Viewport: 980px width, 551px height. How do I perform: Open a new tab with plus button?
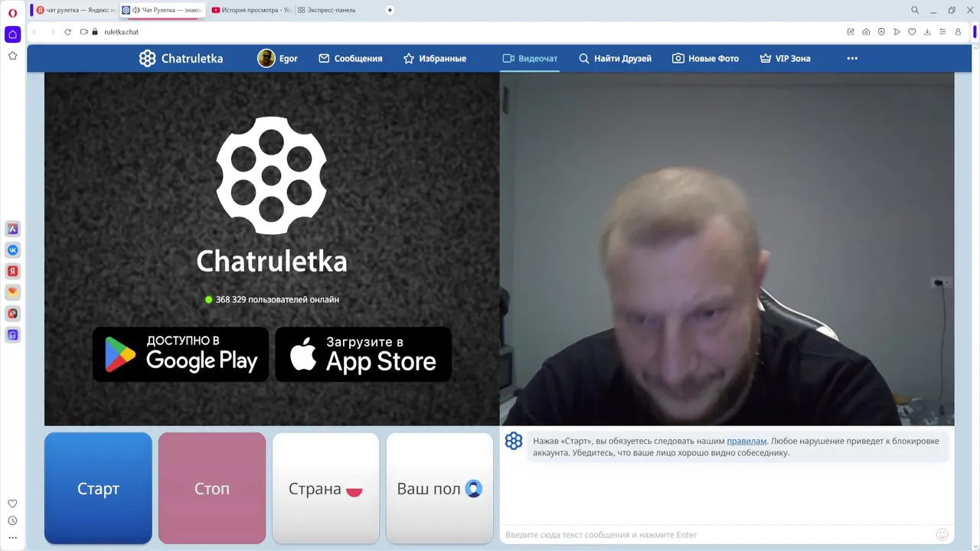pos(390,10)
